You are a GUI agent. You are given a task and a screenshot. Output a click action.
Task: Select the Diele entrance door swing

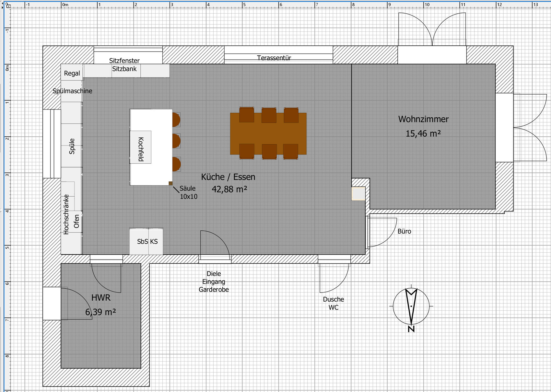(215, 244)
